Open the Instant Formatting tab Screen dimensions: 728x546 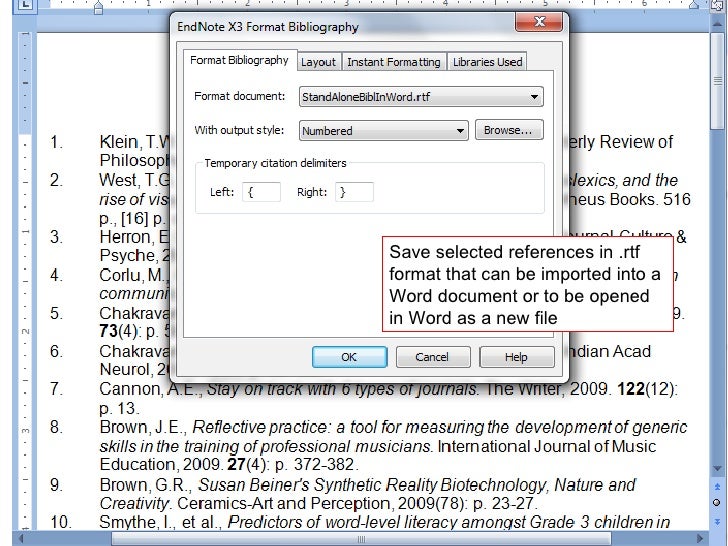[394, 62]
